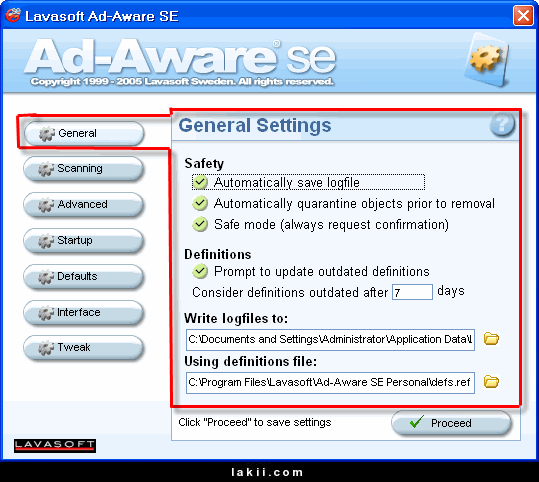Open the Tweak settings section
Viewport: 539px width, 482px height.
(x=83, y=348)
